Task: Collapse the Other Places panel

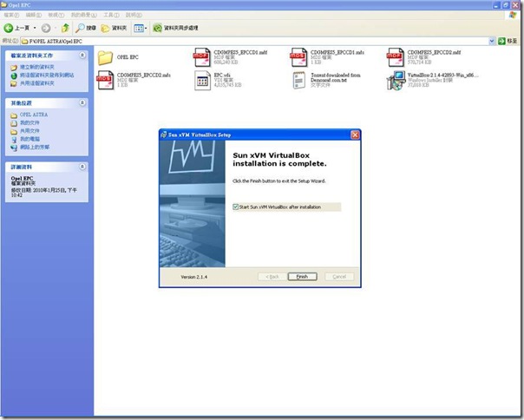Action: (82, 102)
